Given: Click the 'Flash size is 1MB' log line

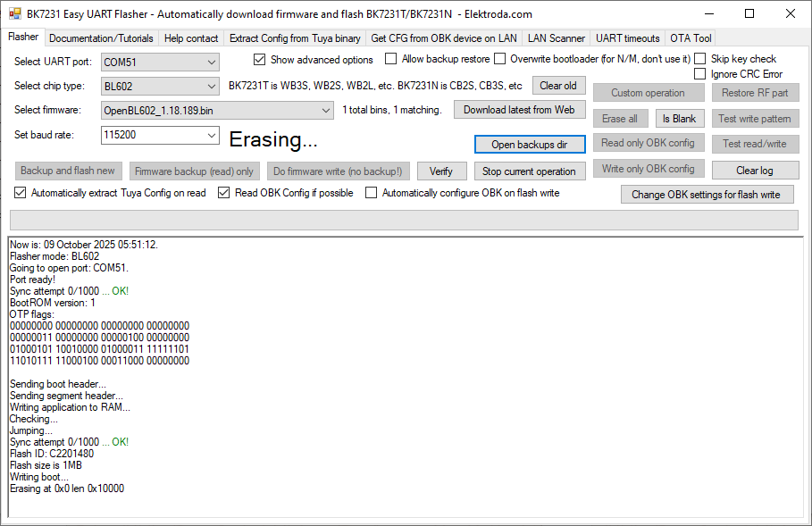Looking at the screenshot, I should 46,465.
